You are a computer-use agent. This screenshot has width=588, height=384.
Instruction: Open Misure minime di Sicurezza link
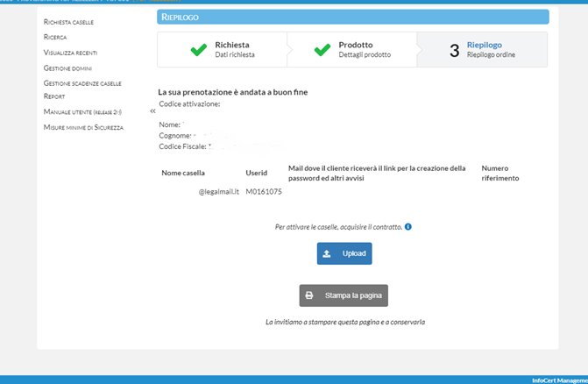pos(83,127)
